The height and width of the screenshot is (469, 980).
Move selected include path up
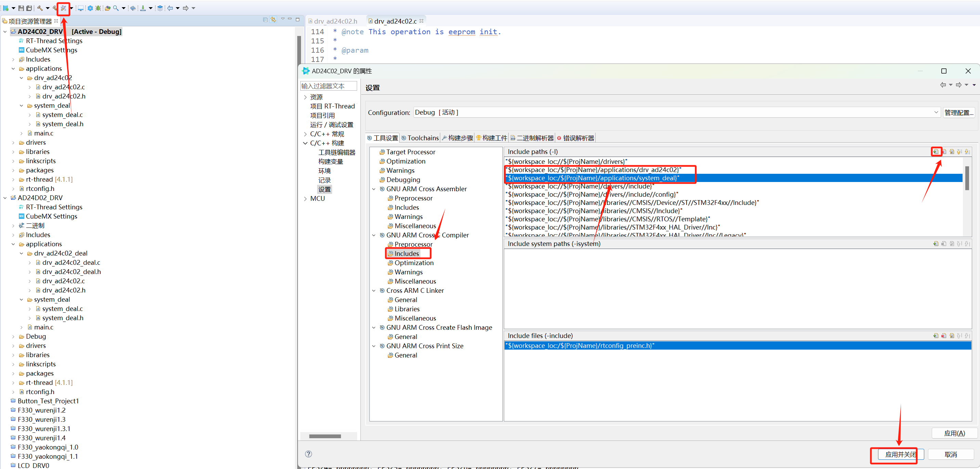tap(959, 152)
